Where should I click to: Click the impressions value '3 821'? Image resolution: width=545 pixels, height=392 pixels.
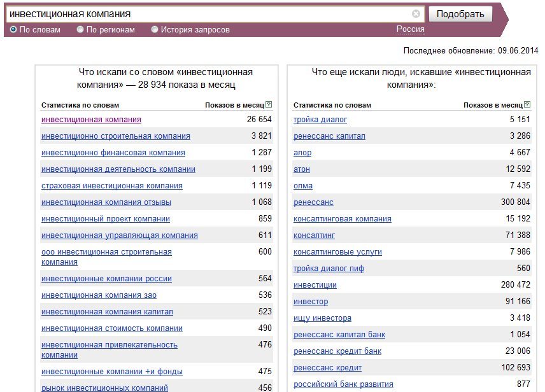pyautogui.click(x=262, y=136)
